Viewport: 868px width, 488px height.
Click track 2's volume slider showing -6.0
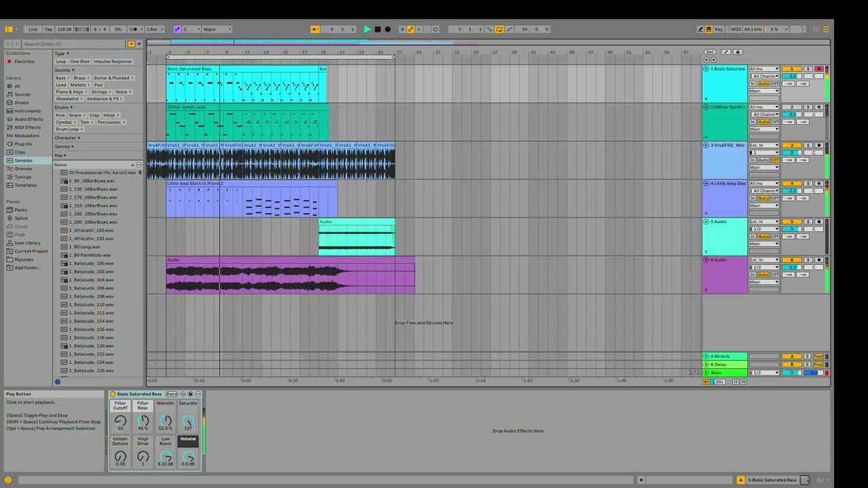coord(791,115)
